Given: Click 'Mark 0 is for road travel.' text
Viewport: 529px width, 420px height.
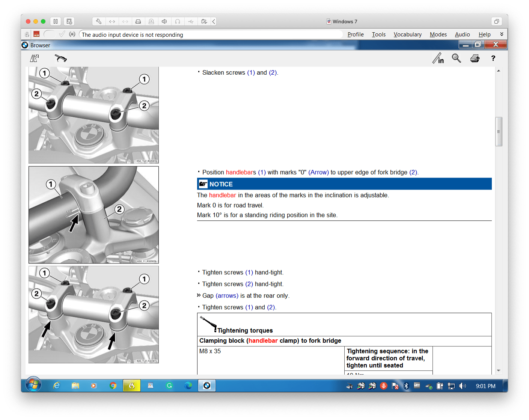Looking at the screenshot, I should pos(231,205).
